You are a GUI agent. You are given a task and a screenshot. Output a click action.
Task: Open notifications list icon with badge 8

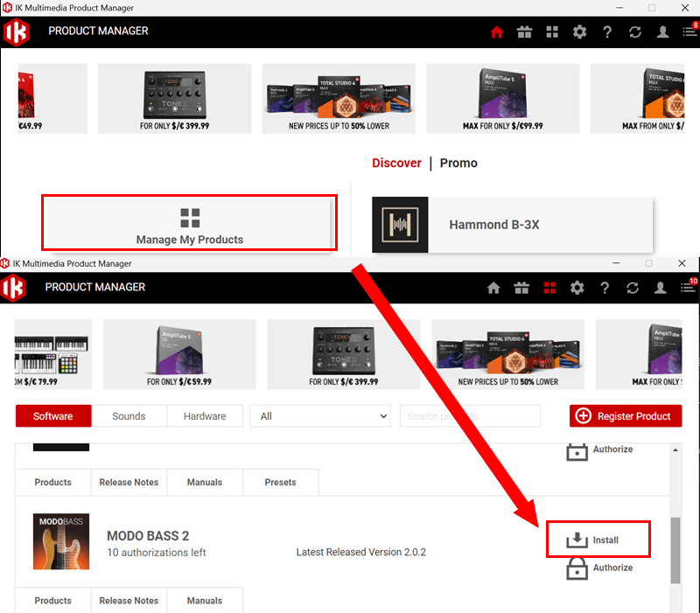point(689,31)
